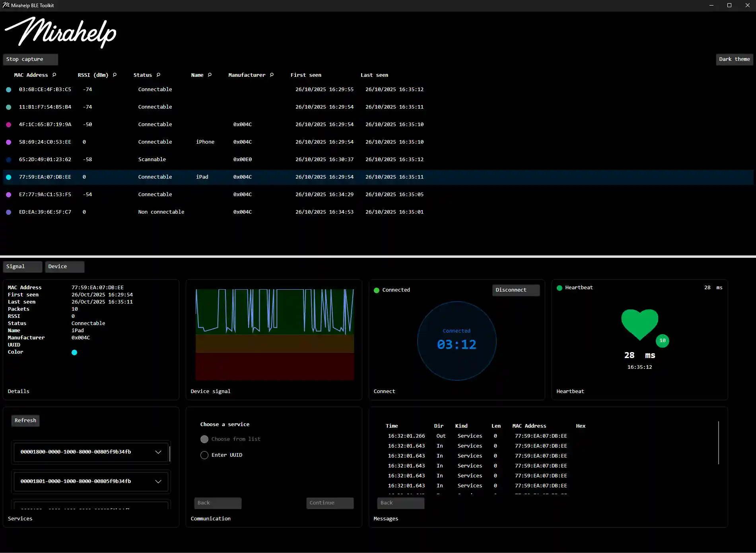Click the Len column header in Messages
The width and height of the screenshot is (756, 553).
[x=496, y=426]
